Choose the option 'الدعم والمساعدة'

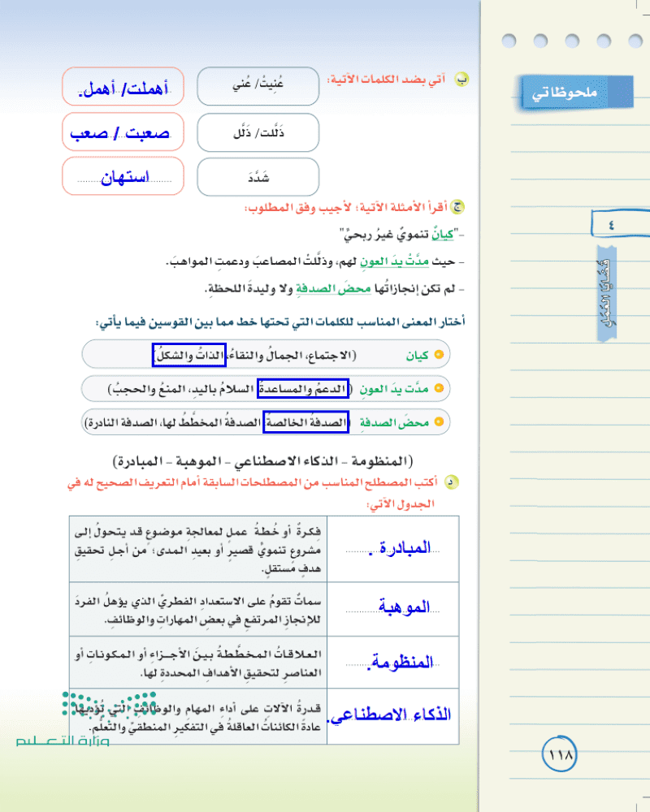pyautogui.click(x=303, y=388)
